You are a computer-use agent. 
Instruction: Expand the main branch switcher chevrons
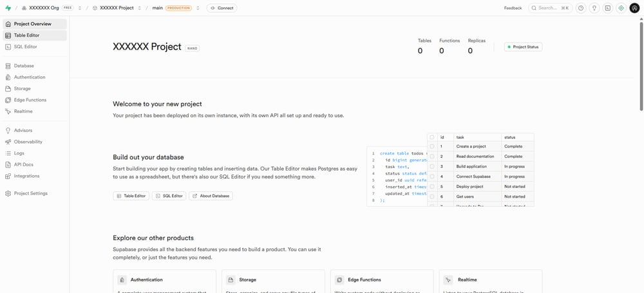pos(198,8)
